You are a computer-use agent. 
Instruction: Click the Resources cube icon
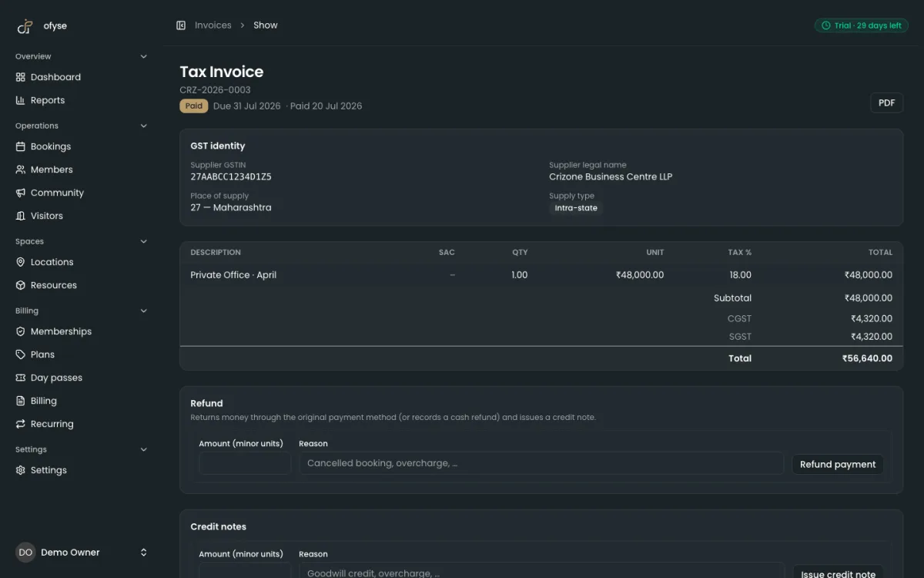(21, 285)
